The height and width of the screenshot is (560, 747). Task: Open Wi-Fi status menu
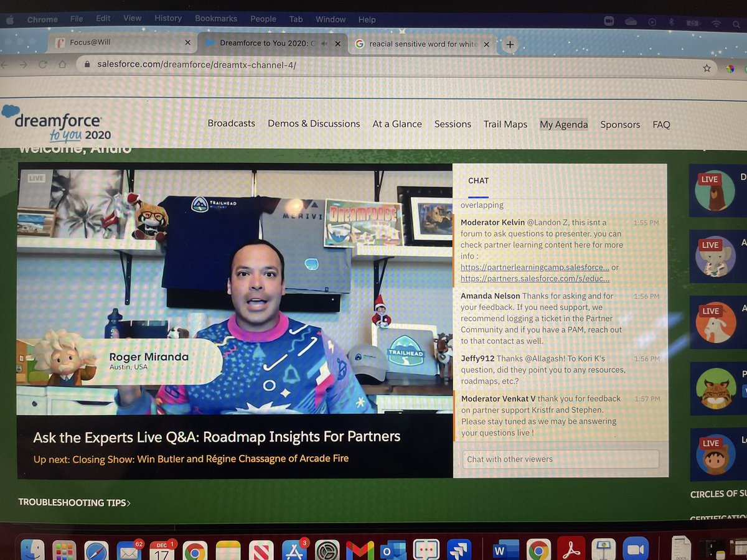point(716,23)
